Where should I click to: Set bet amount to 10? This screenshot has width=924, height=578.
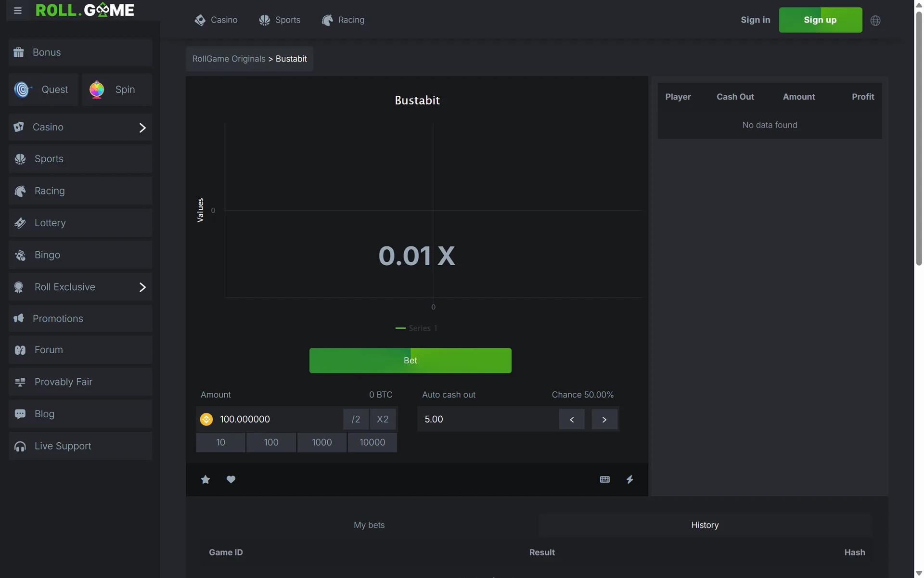coord(221,442)
